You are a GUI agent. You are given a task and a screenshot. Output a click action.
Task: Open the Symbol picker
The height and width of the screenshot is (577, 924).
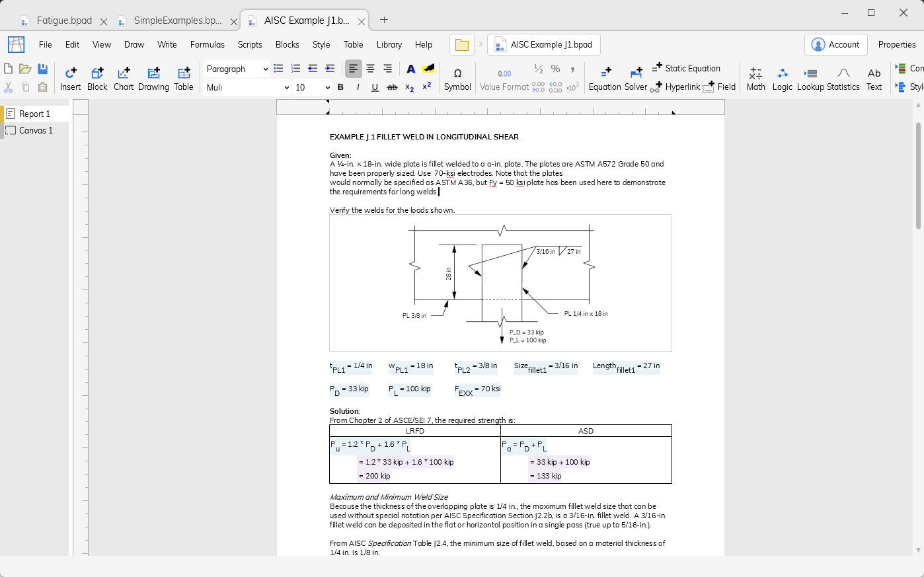tap(457, 78)
